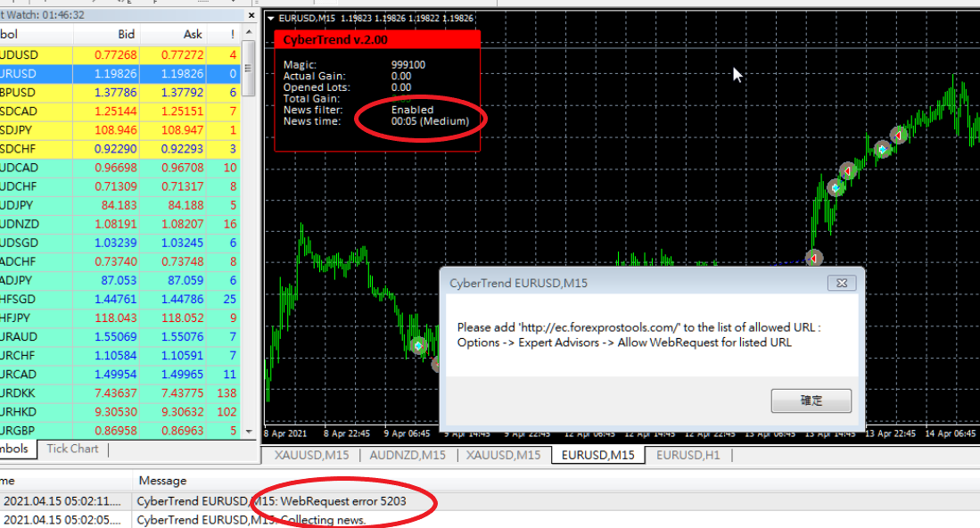Sort Market Watch by the Ask column
Screen dimensions: 980x528
[x=173, y=35]
